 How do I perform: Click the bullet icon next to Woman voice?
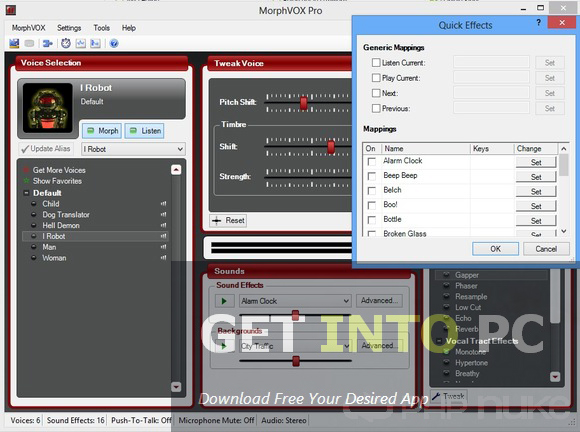coord(34,257)
